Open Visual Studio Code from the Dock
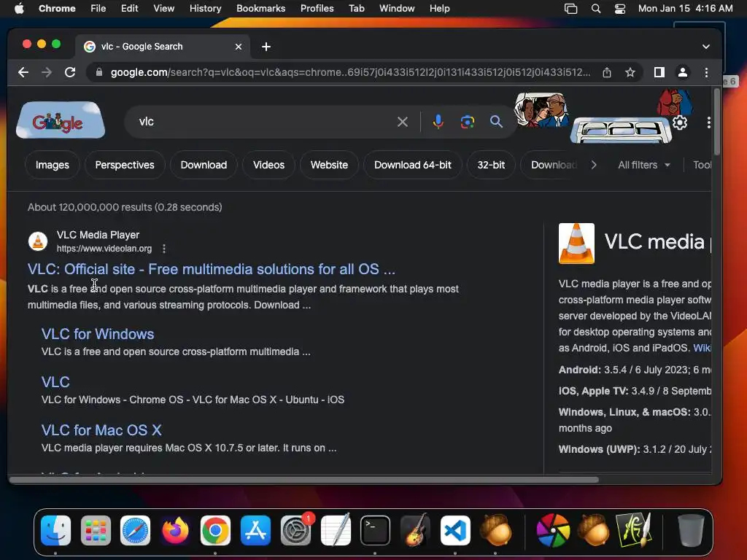This screenshot has width=747, height=560. 455,530
